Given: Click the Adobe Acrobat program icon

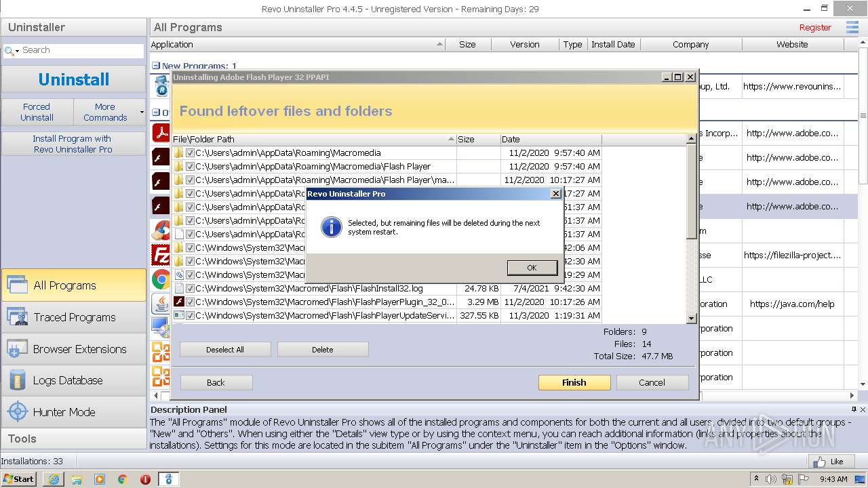Looking at the screenshot, I should pyautogui.click(x=161, y=133).
